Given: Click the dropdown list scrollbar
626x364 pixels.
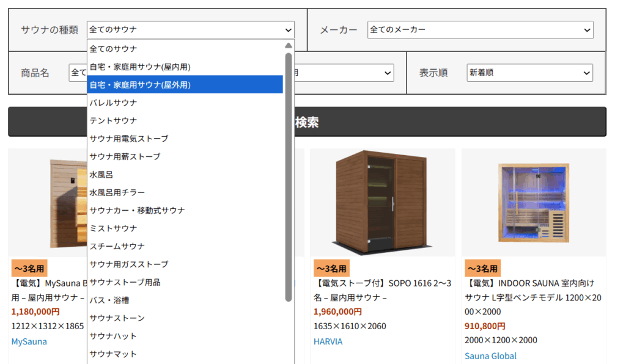Looking at the screenshot, I should pyautogui.click(x=289, y=177).
